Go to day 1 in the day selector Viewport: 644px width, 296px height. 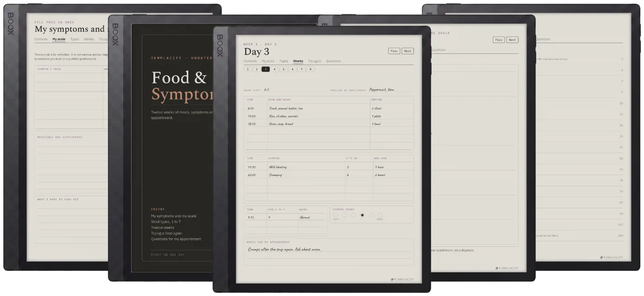pos(248,69)
